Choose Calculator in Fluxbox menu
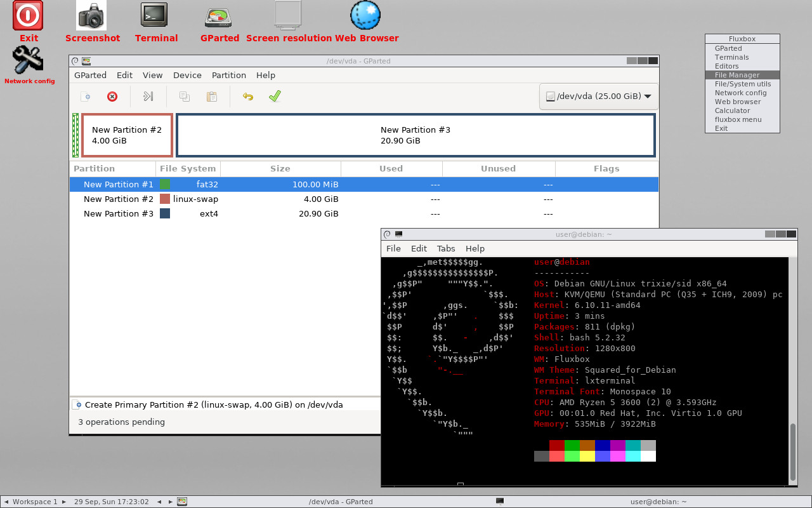812x508 pixels. (x=742, y=110)
